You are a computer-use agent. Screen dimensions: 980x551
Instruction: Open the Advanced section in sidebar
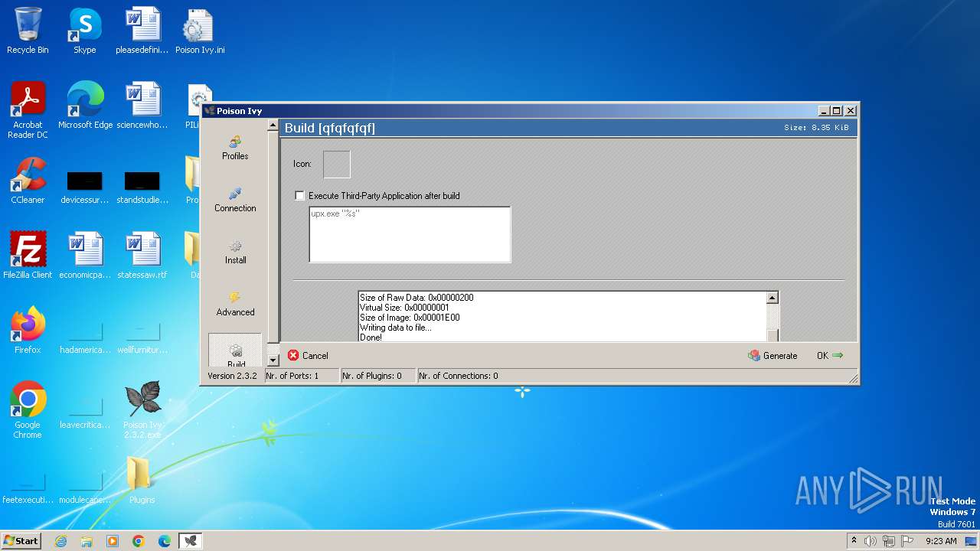click(x=235, y=303)
